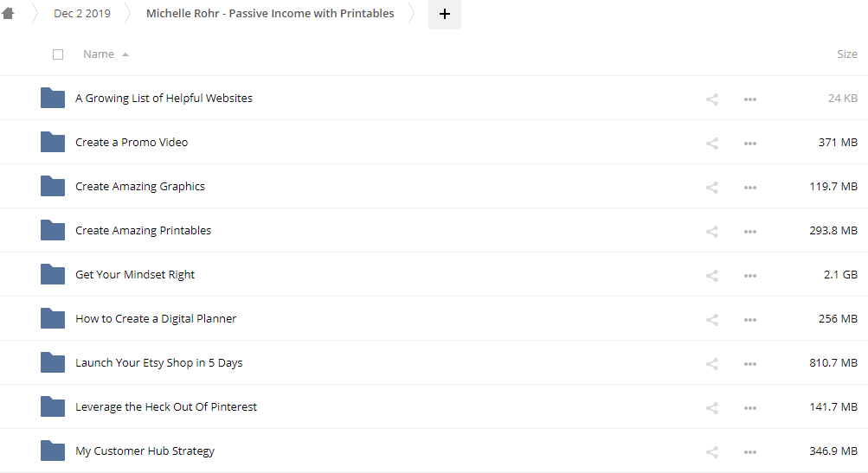Open Get Your Mindset Right folder
This screenshot has width=868, height=473.
tap(135, 275)
